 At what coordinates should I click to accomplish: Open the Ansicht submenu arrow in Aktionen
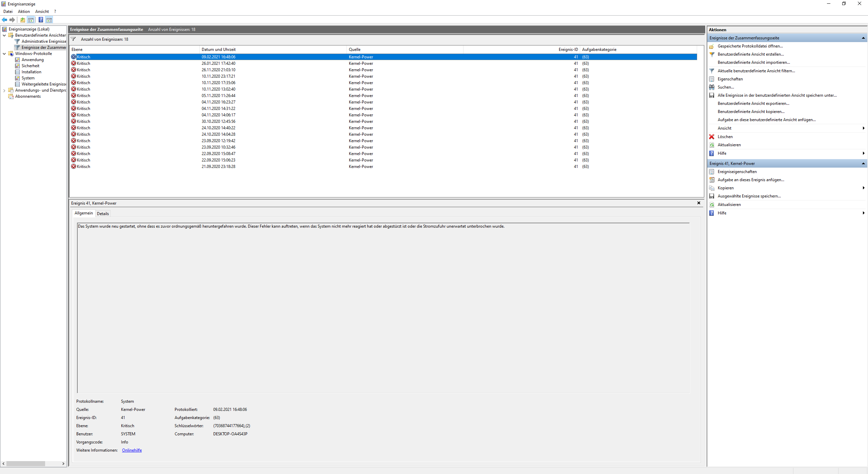(x=863, y=128)
